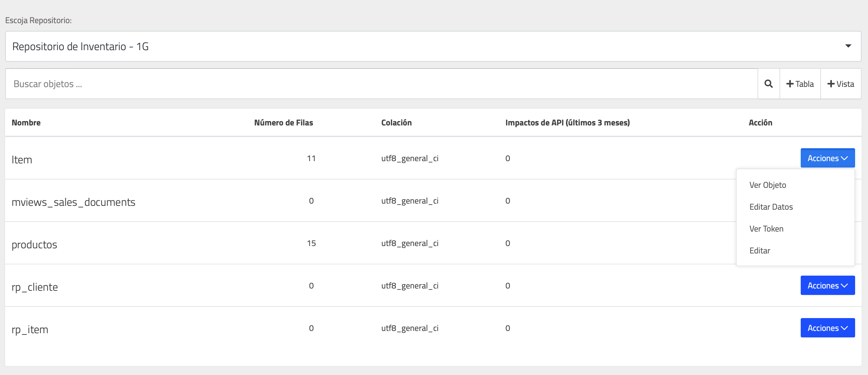This screenshot has height=375, width=868.
Task: Click the Nombre column header
Action: (26, 123)
